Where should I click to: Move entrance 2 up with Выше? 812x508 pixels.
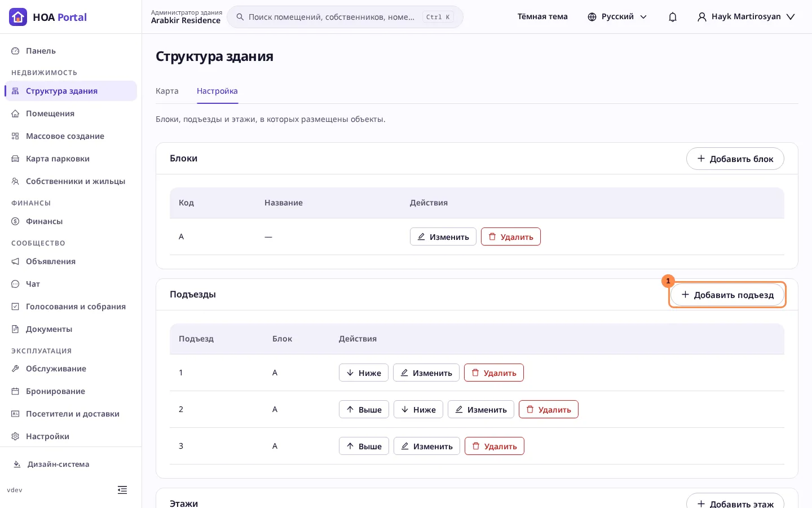[x=364, y=409]
